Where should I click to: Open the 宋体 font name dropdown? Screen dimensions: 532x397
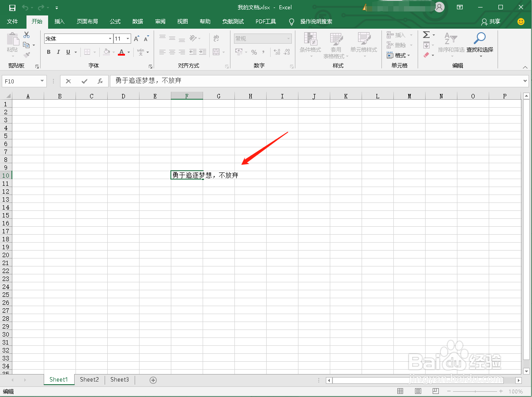coord(110,39)
